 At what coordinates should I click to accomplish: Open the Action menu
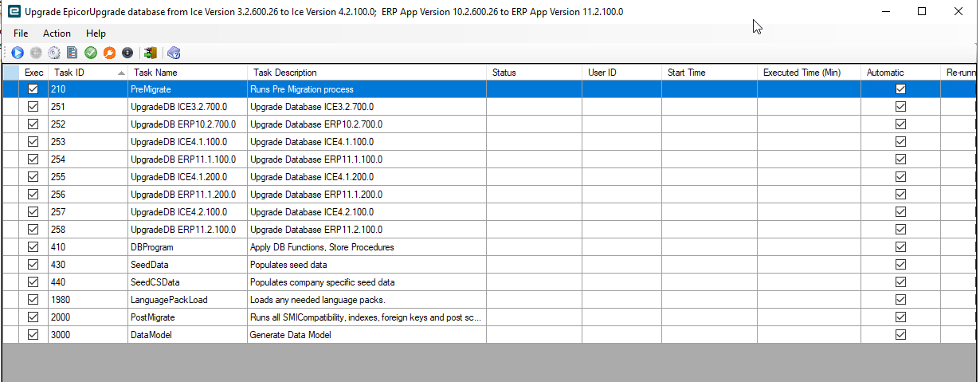57,33
